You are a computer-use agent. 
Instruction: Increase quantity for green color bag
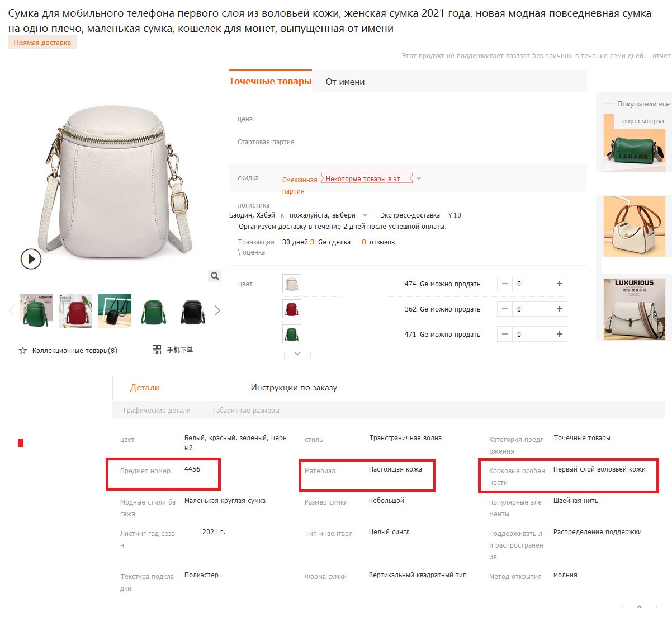[560, 334]
